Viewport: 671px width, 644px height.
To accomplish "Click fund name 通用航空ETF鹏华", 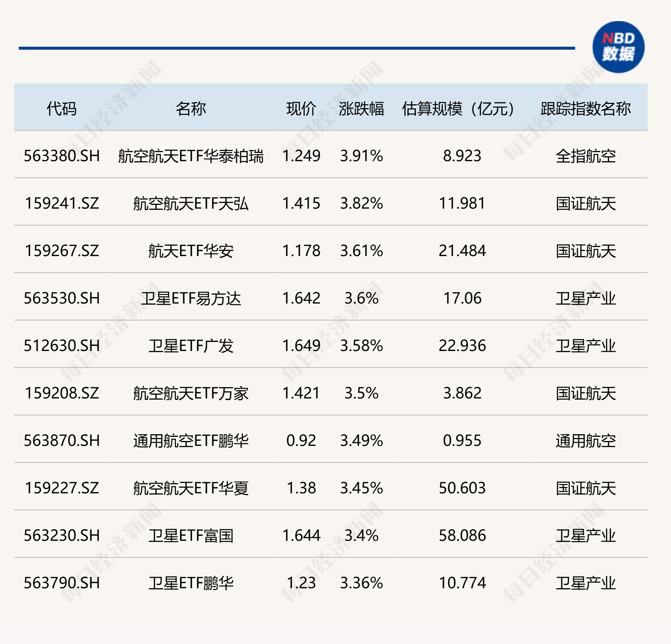I will [x=191, y=441].
